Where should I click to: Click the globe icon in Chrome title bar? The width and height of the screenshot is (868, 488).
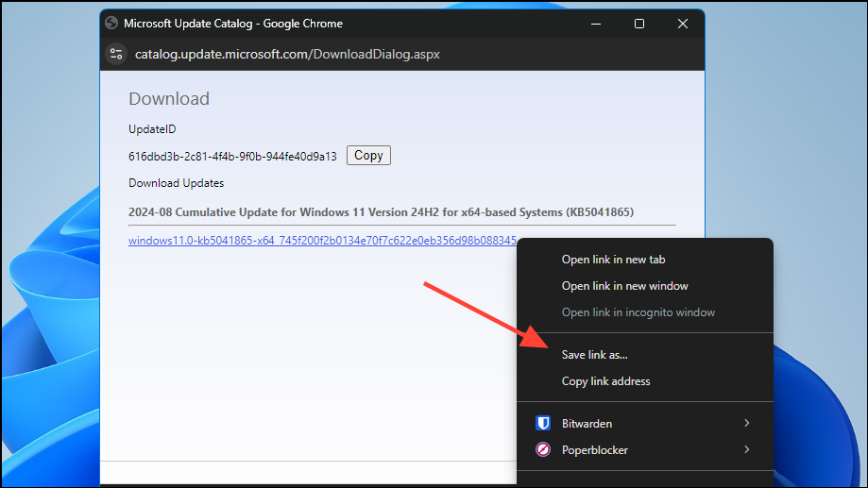click(x=111, y=24)
